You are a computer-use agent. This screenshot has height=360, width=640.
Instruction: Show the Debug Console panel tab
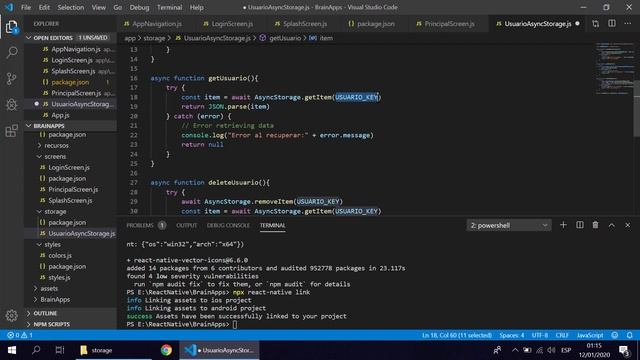pos(228,225)
